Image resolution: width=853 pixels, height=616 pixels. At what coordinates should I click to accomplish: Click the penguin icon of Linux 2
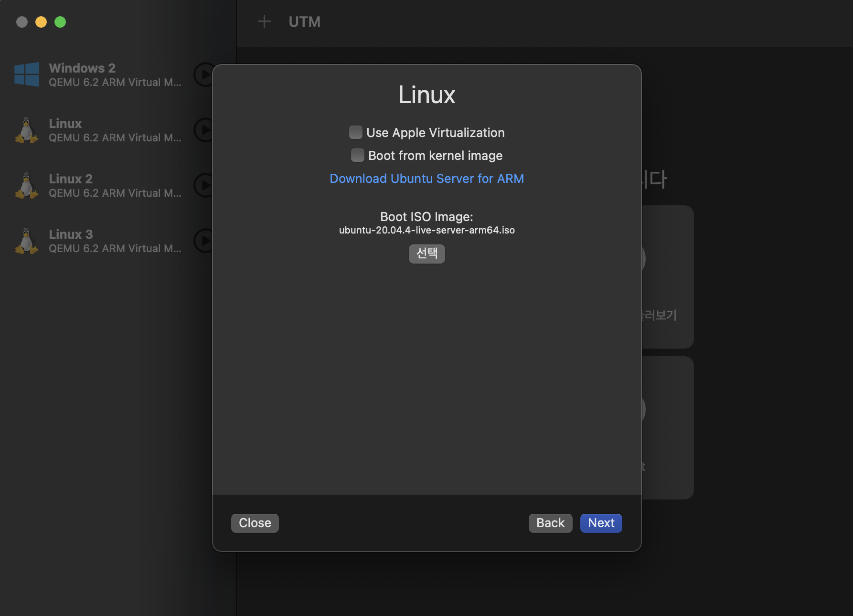[27, 185]
